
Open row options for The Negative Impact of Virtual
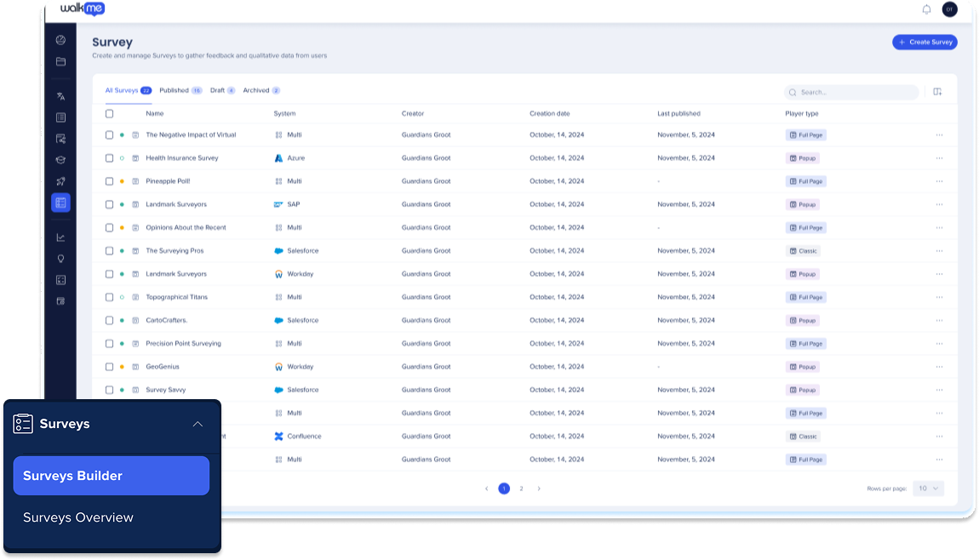tap(939, 134)
